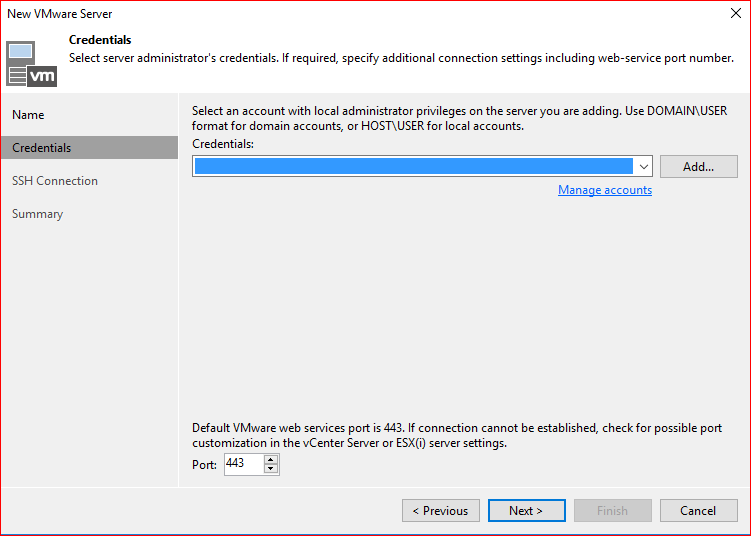Viewport: 751px width, 536px height.
Task: Go back with the Previous button
Action: (x=441, y=511)
